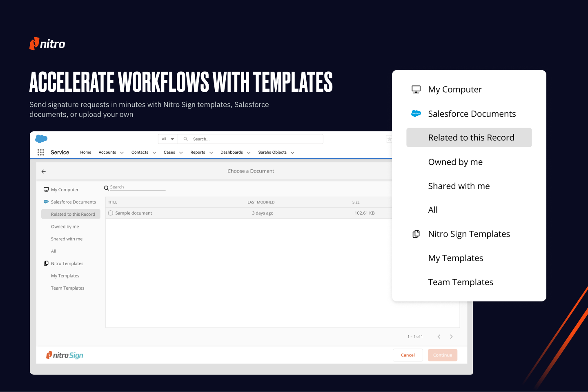Viewport: 588px width, 392px height.
Task: Select My Computer in the sidebar
Action: (65, 190)
